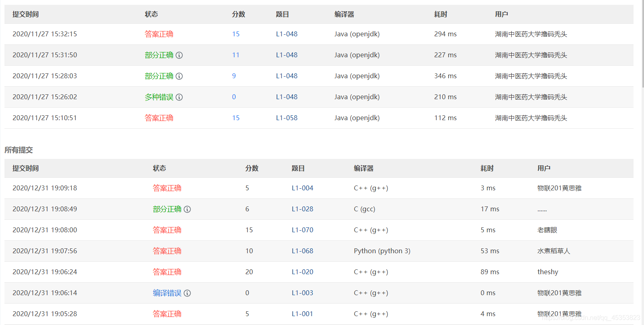The width and height of the screenshot is (644, 325).
Task: Click timestamp 2020/11/27 15:26:02
Action: click(x=45, y=97)
